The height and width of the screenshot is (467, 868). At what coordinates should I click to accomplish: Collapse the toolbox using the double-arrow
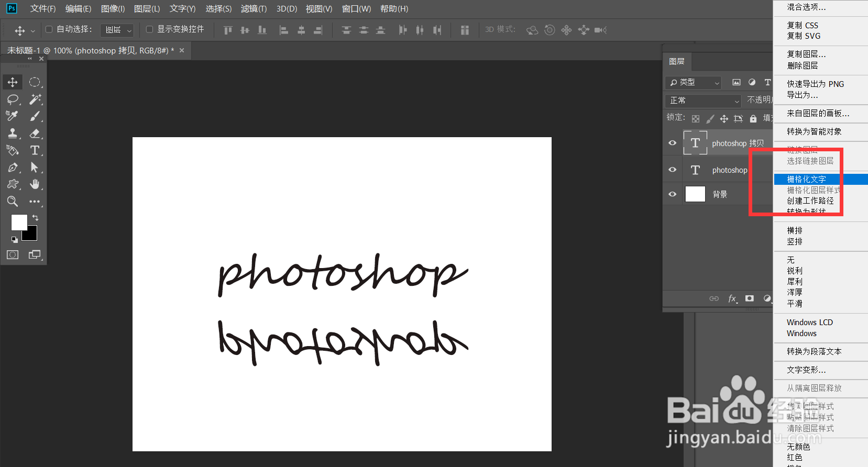(30, 59)
